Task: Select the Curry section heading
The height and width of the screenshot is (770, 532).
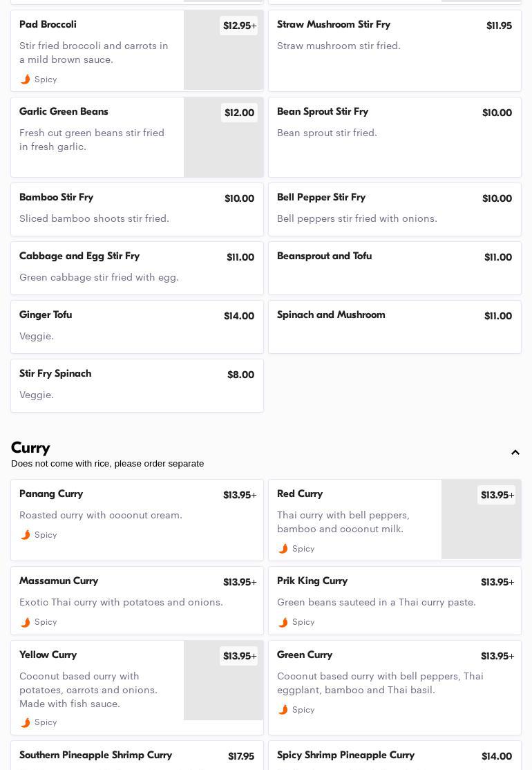Action: point(30,448)
